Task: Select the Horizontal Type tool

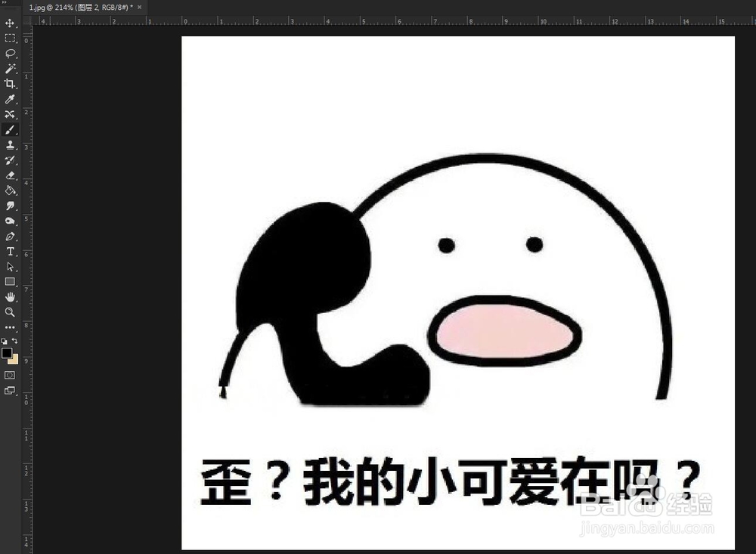Action: coord(10,251)
